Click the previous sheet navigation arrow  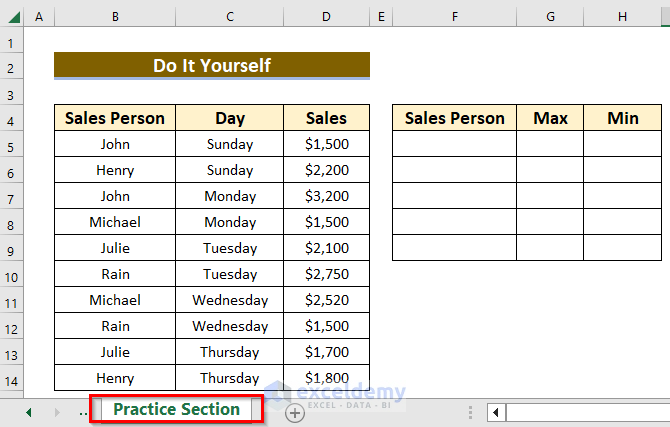28,412
